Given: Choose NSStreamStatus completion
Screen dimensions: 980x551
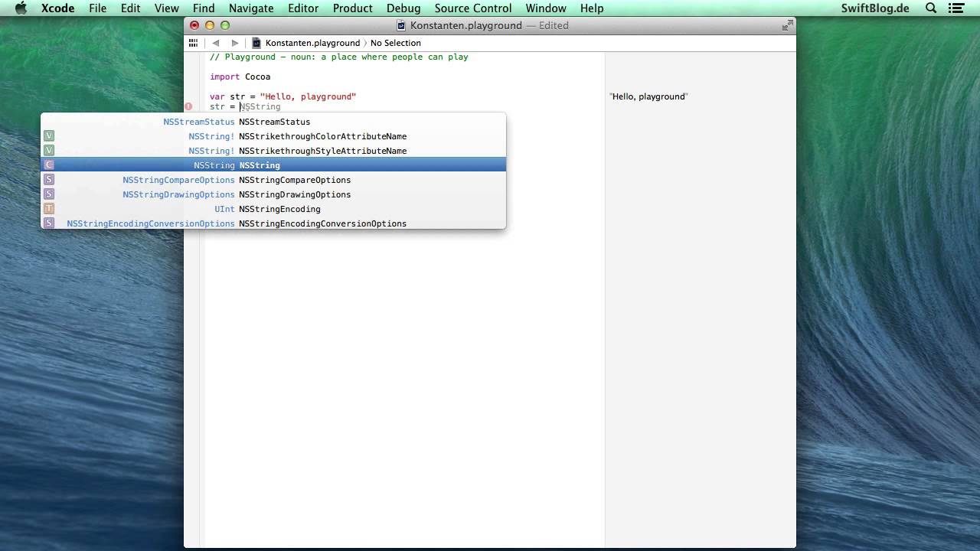Looking at the screenshot, I should click(273, 122).
